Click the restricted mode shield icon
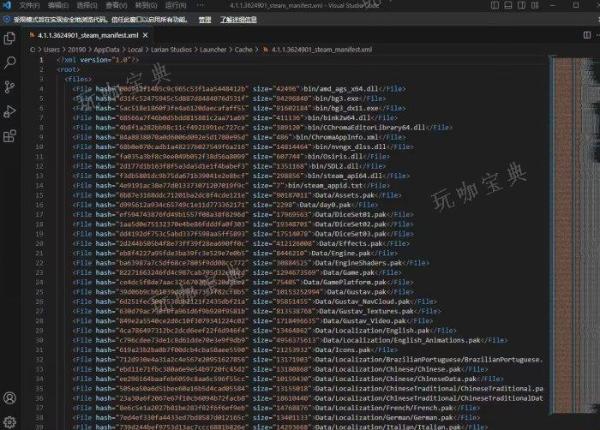Image resolution: width=600 pixels, height=430 pixels. [x=7, y=19]
